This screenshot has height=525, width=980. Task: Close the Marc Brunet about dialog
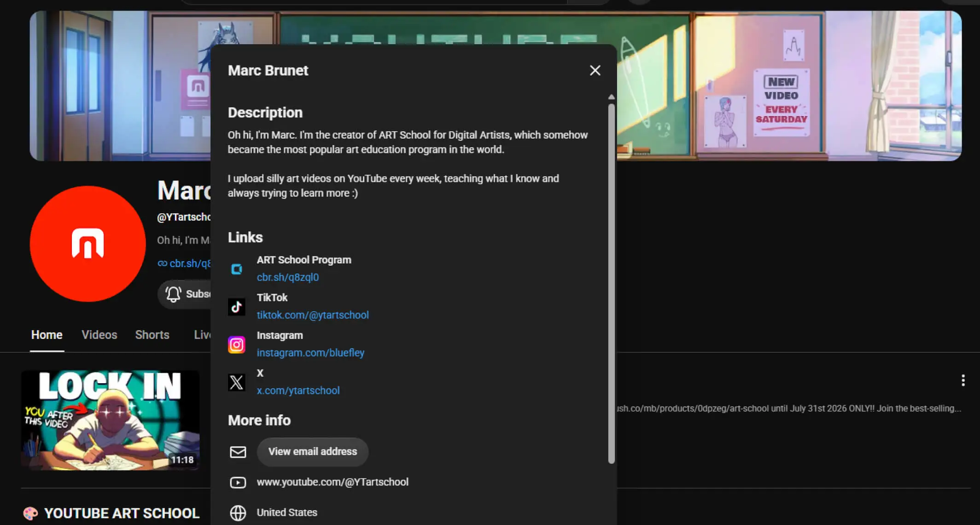(595, 70)
